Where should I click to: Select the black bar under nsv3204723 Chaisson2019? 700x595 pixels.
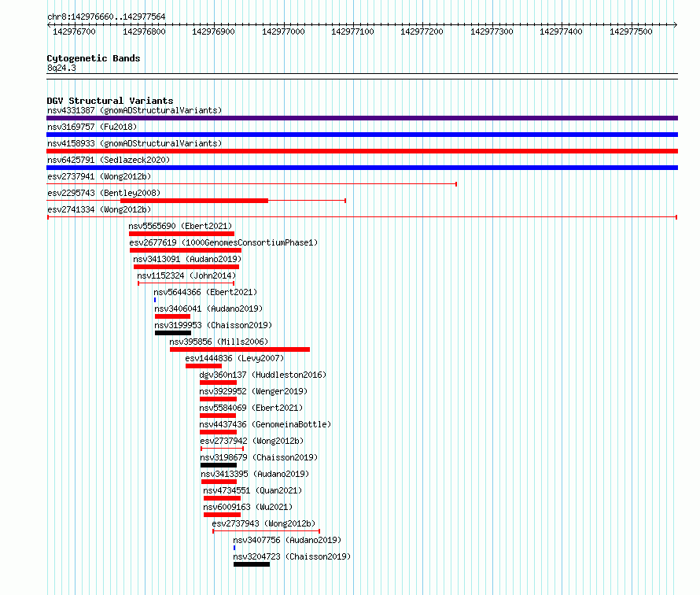click(252, 564)
